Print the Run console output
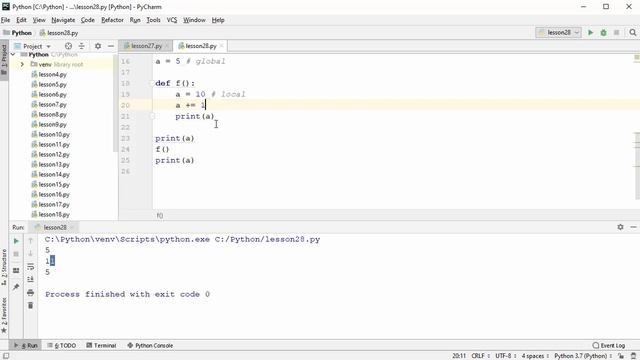 [x=31, y=292]
